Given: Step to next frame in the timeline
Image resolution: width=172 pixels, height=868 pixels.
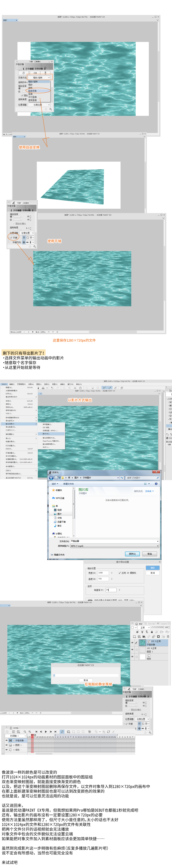Looking at the screenshot, I should (x=51, y=732).
